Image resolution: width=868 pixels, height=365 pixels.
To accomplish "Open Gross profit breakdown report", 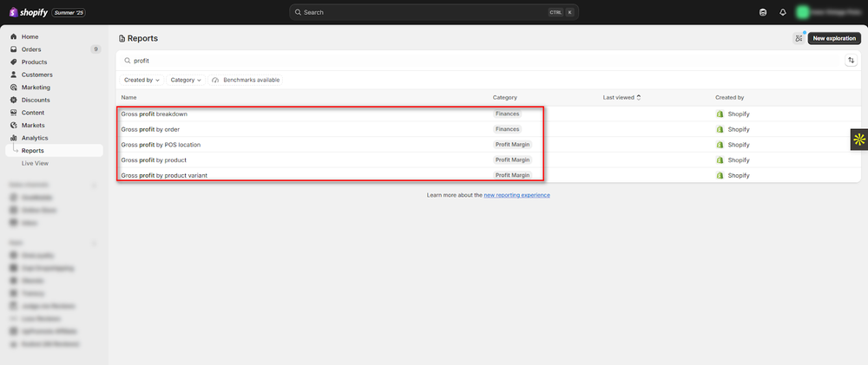I will pyautogui.click(x=155, y=114).
